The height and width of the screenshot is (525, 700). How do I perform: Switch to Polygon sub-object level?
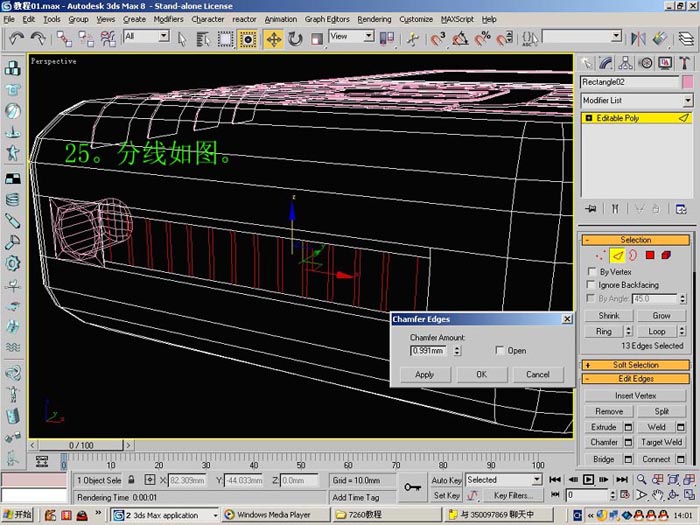[650, 255]
